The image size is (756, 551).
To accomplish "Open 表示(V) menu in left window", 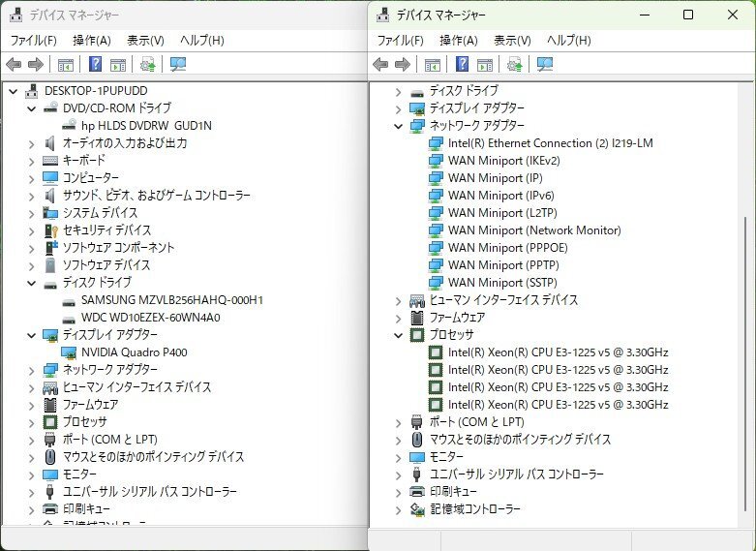I will point(145,41).
